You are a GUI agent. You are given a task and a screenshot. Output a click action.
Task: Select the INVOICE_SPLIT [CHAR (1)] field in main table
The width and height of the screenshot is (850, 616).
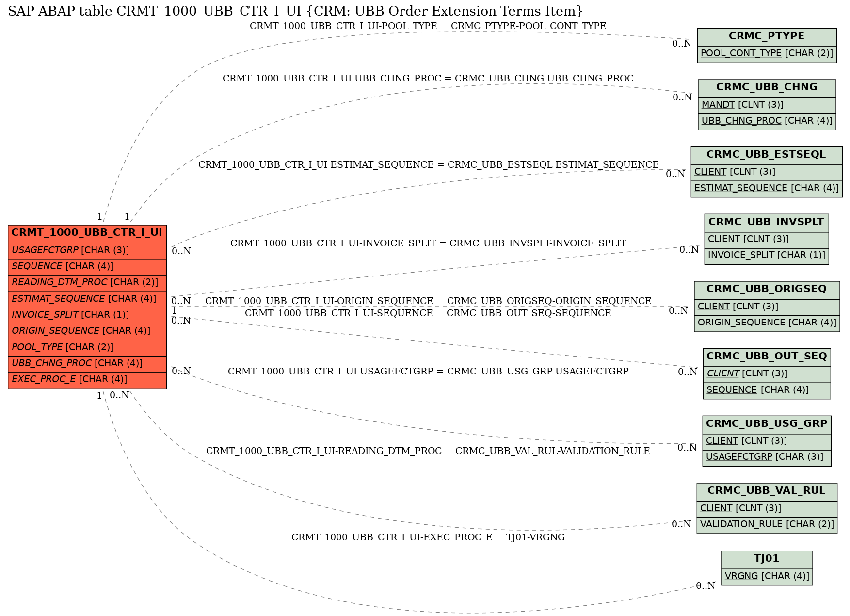pos(87,315)
